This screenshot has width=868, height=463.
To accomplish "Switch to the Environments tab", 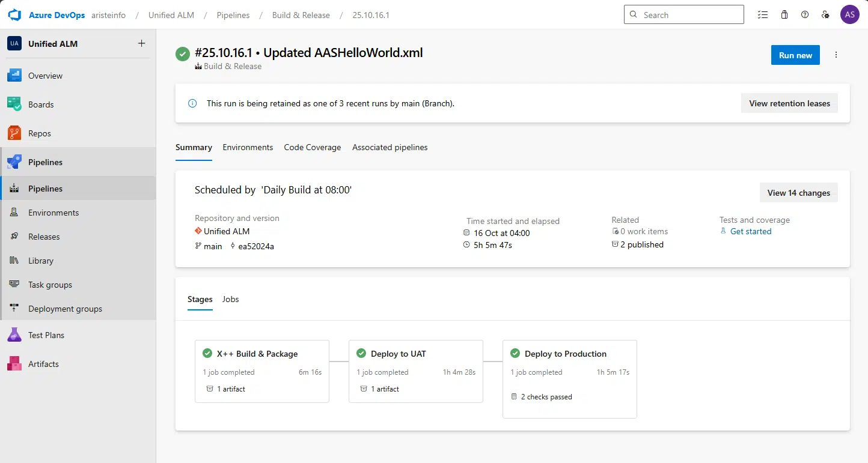I will [248, 147].
